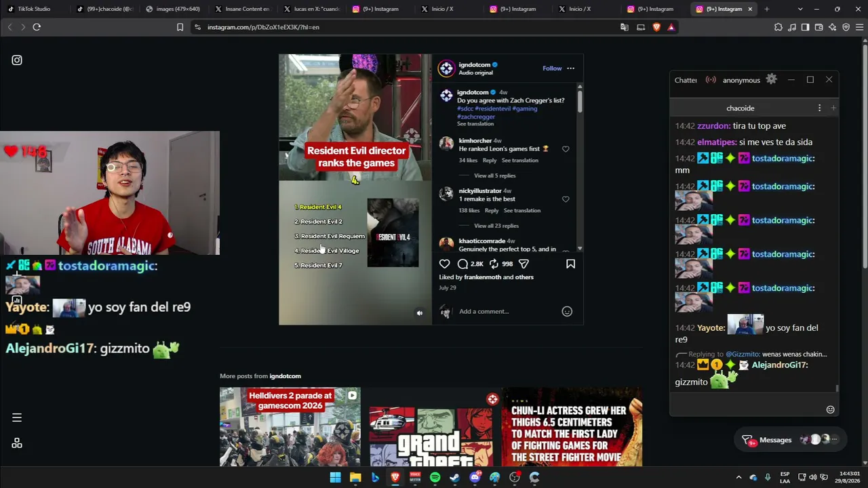This screenshot has width=868, height=488.
Task: Reload the Instagram page
Action: (37, 27)
